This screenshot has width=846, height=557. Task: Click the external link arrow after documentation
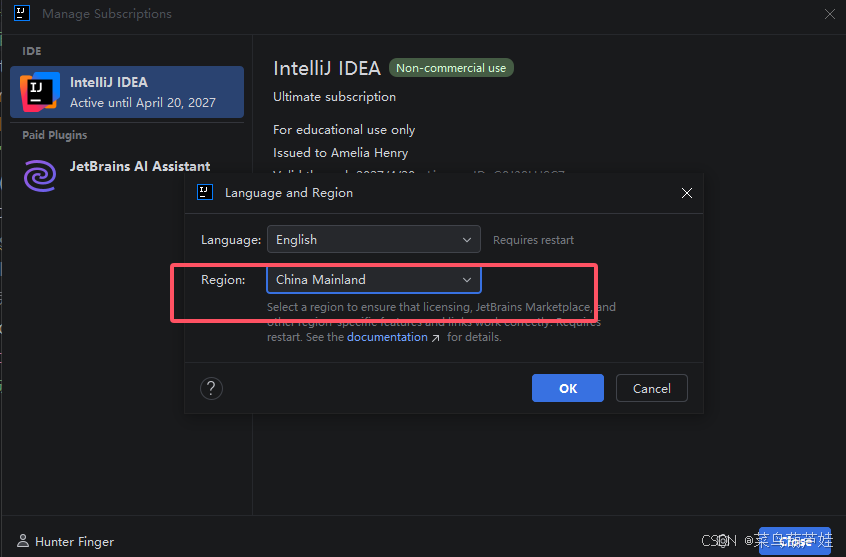coord(435,338)
